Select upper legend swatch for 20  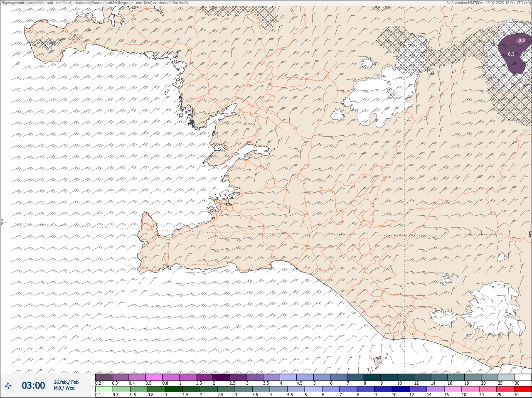[x=490, y=377]
